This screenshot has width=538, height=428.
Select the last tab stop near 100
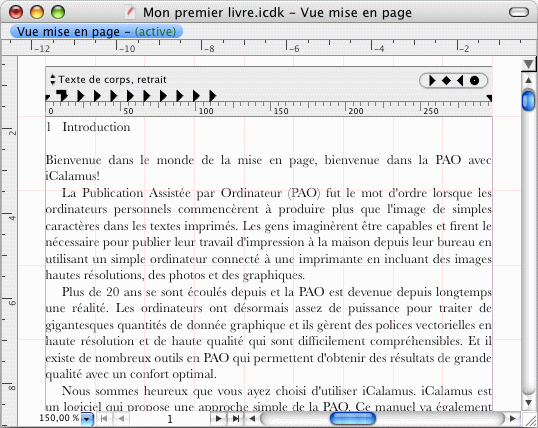coord(213,95)
